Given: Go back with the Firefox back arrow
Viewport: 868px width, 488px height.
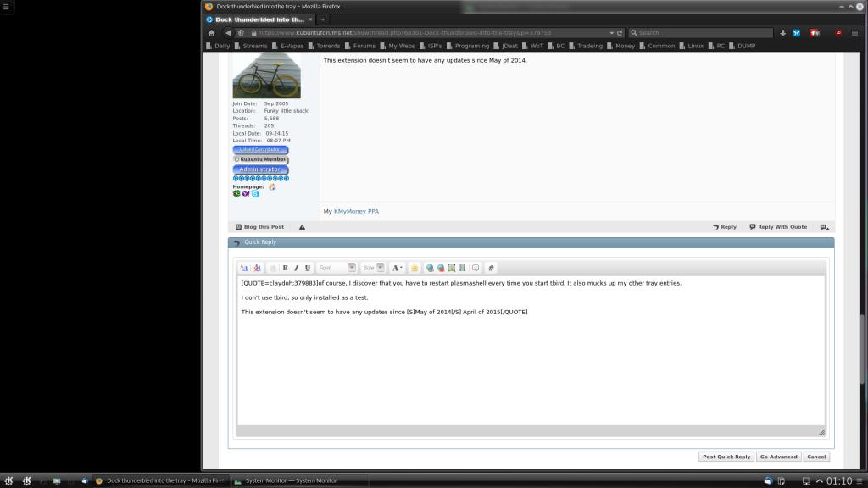Looking at the screenshot, I should [x=227, y=33].
